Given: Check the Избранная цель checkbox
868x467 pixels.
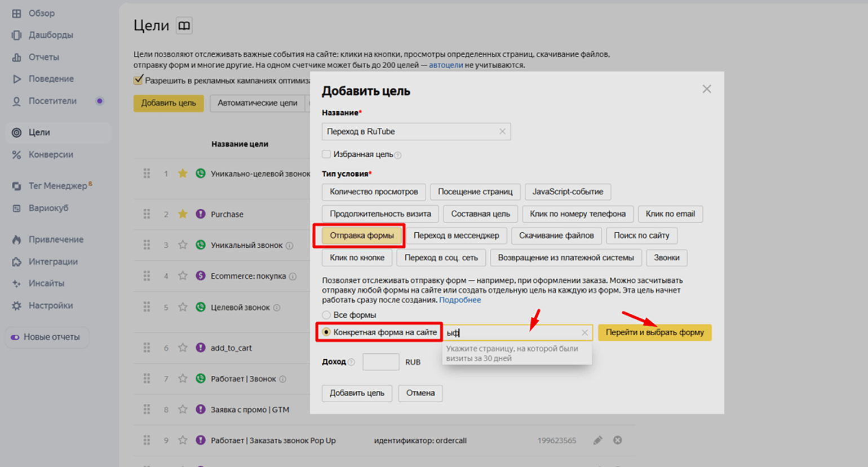Looking at the screenshot, I should tap(326, 154).
